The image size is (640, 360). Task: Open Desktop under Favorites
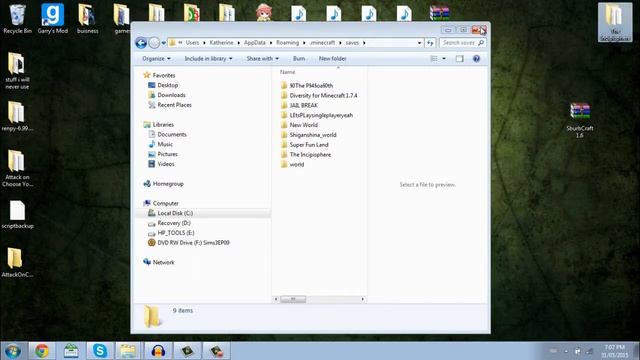coord(167,85)
